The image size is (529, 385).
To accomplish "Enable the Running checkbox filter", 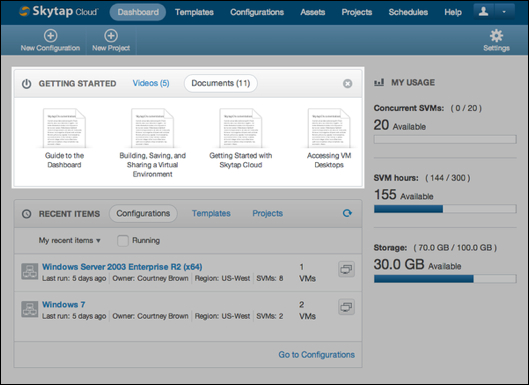I will [122, 241].
